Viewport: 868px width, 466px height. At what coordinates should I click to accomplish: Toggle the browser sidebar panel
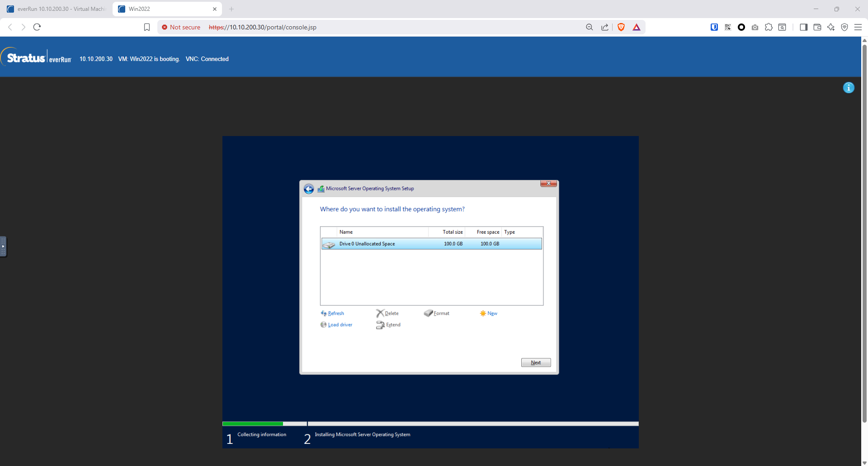[x=803, y=27]
